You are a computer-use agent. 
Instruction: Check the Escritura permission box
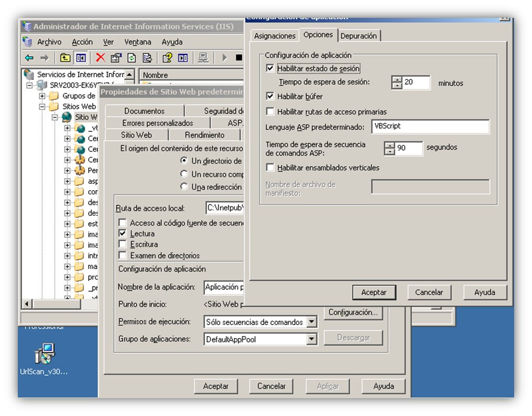(122, 244)
